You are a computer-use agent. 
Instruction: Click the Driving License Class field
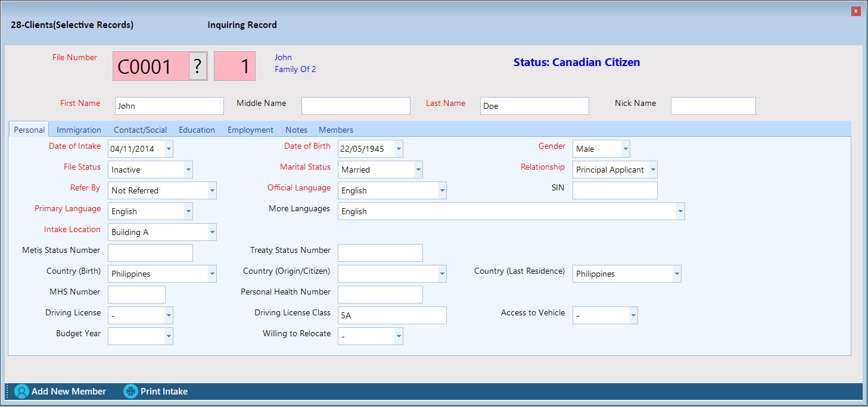click(392, 315)
